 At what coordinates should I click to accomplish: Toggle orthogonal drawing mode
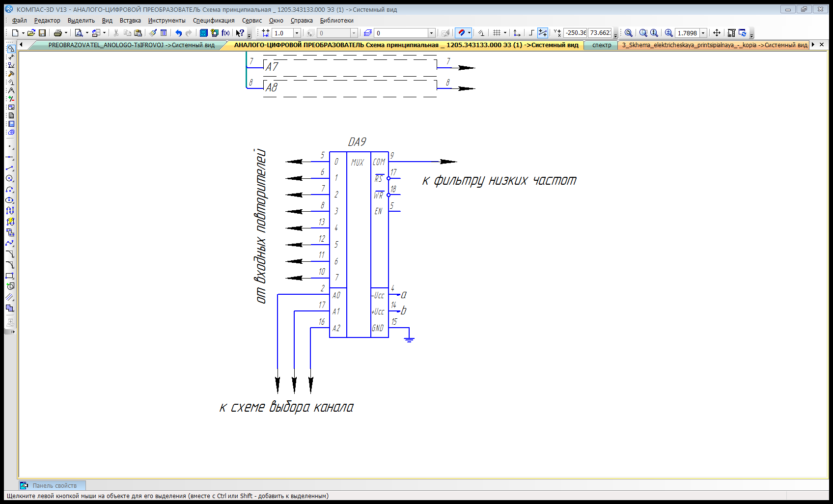[x=531, y=33]
